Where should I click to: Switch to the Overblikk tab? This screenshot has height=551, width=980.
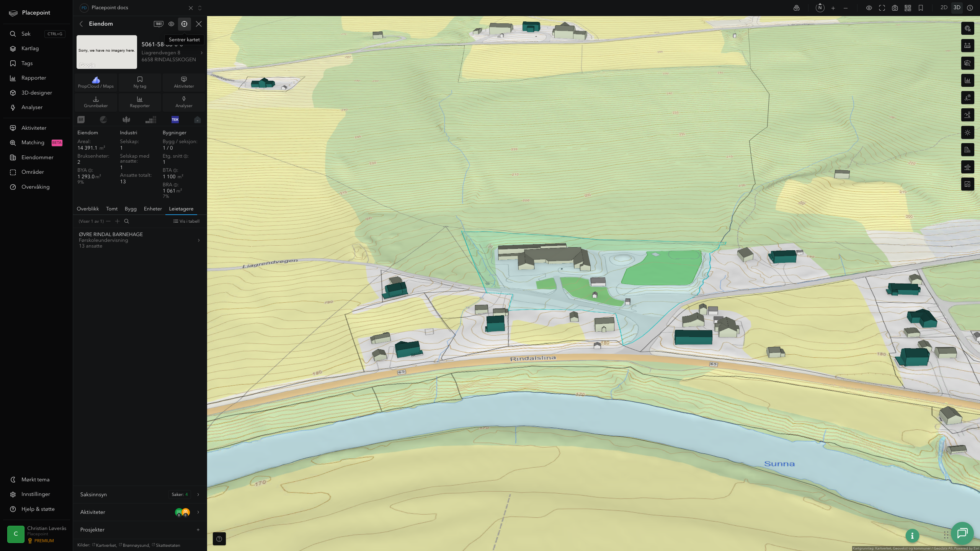[88, 209]
